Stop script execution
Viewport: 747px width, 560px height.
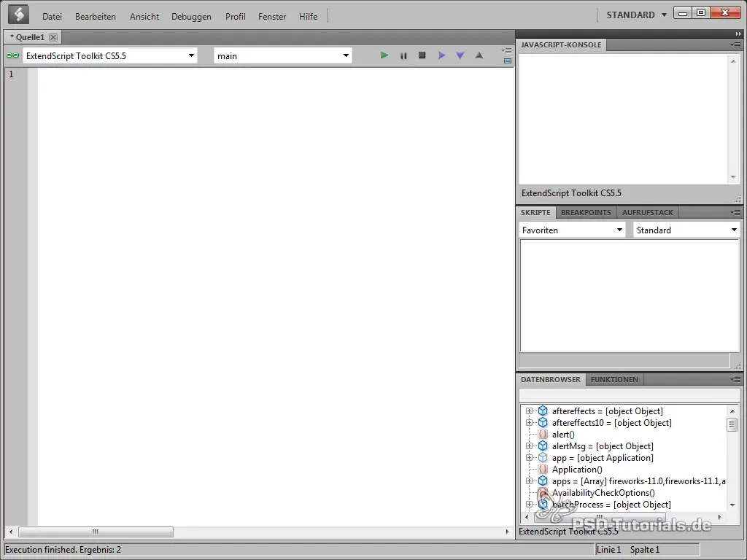point(422,55)
